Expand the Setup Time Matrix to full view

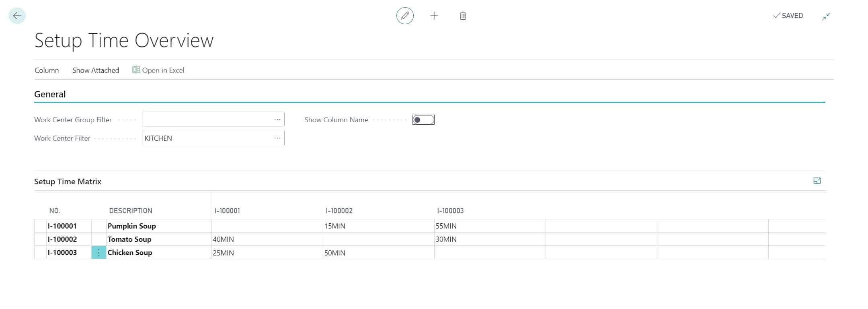817,181
